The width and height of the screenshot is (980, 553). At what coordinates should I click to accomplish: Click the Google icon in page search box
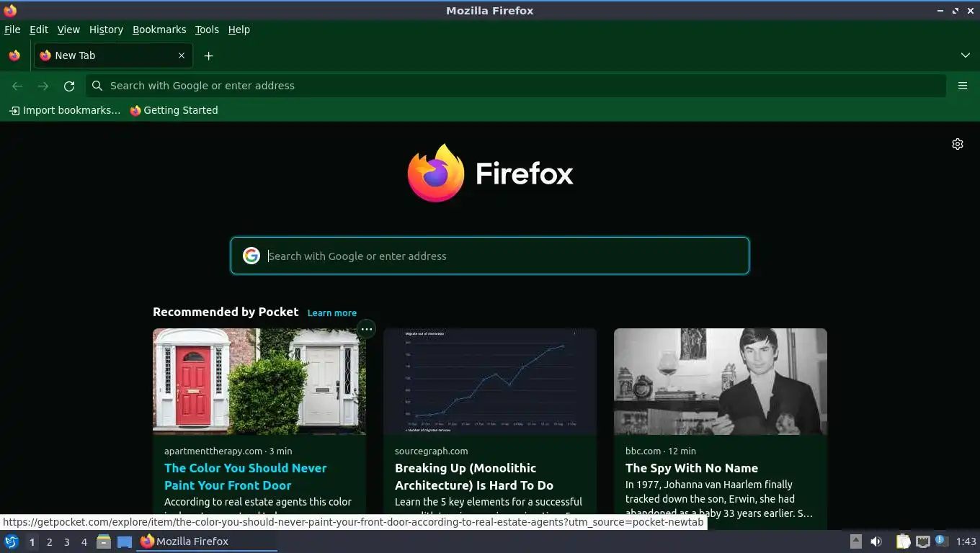click(251, 256)
